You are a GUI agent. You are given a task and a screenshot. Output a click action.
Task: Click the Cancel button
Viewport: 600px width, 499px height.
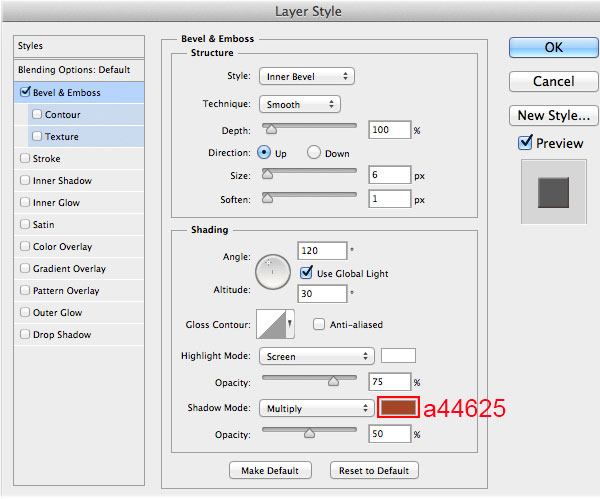point(553,81)
